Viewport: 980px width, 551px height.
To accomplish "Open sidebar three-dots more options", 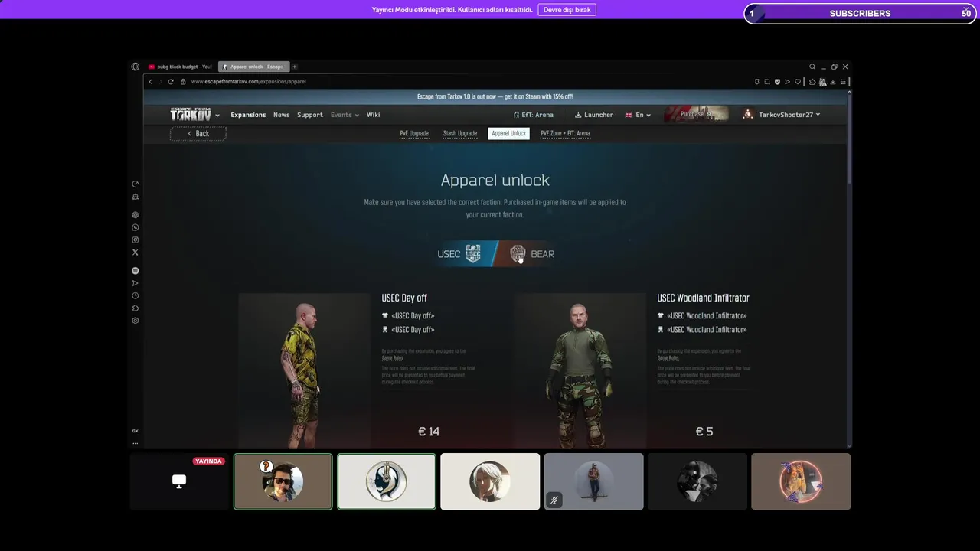I will (x=136, y=443).
